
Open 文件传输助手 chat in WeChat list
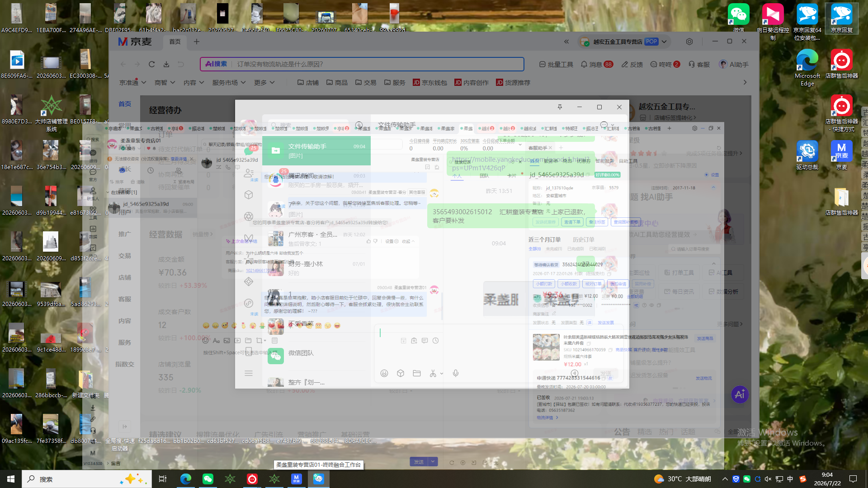(x=316, y=150)
